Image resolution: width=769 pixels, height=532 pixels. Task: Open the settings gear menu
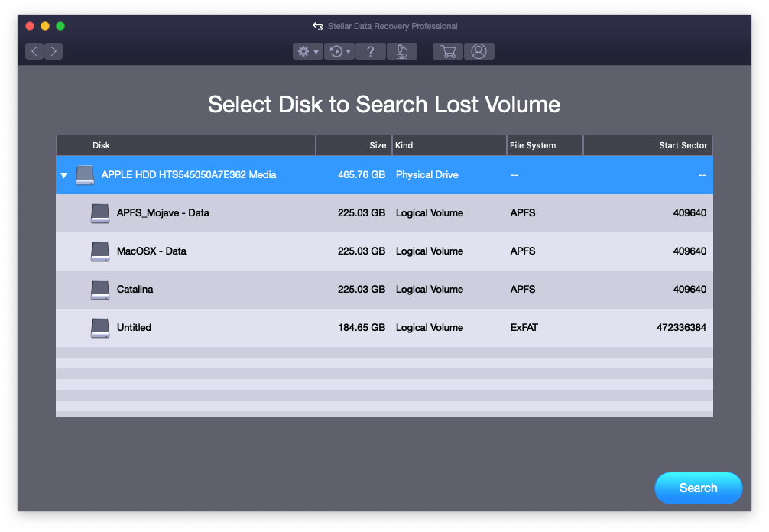(308, 51)
